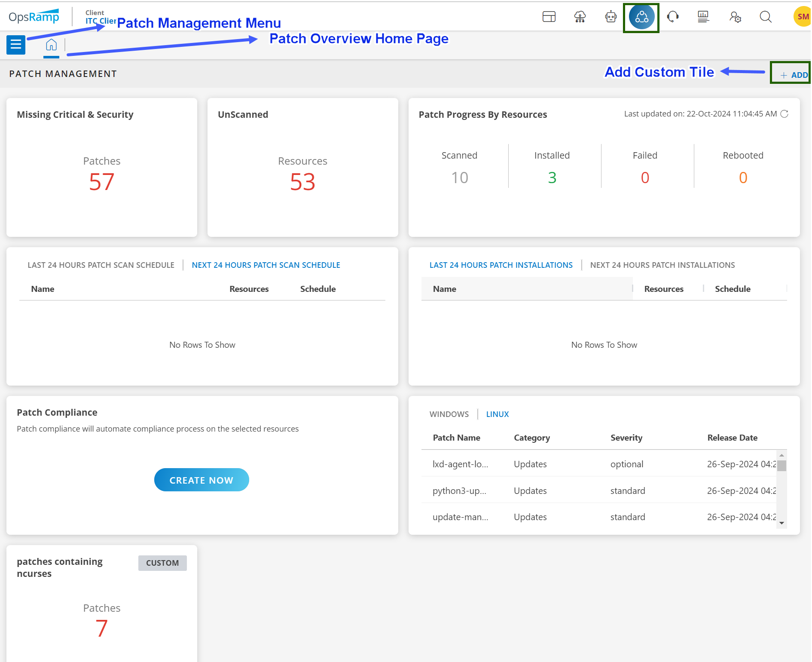Screen dimensions: 812x662
Task: Click the search magnifier icon
Action: 766,17
